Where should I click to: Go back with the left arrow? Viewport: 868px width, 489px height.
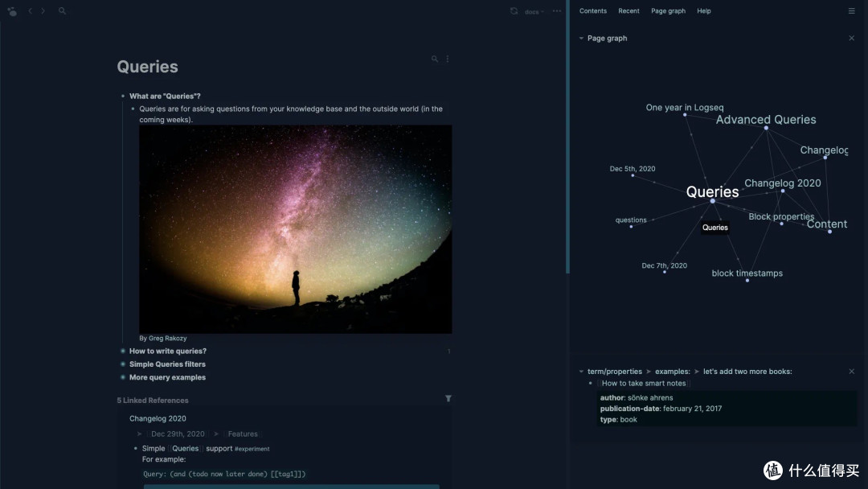tap(31, 10)
